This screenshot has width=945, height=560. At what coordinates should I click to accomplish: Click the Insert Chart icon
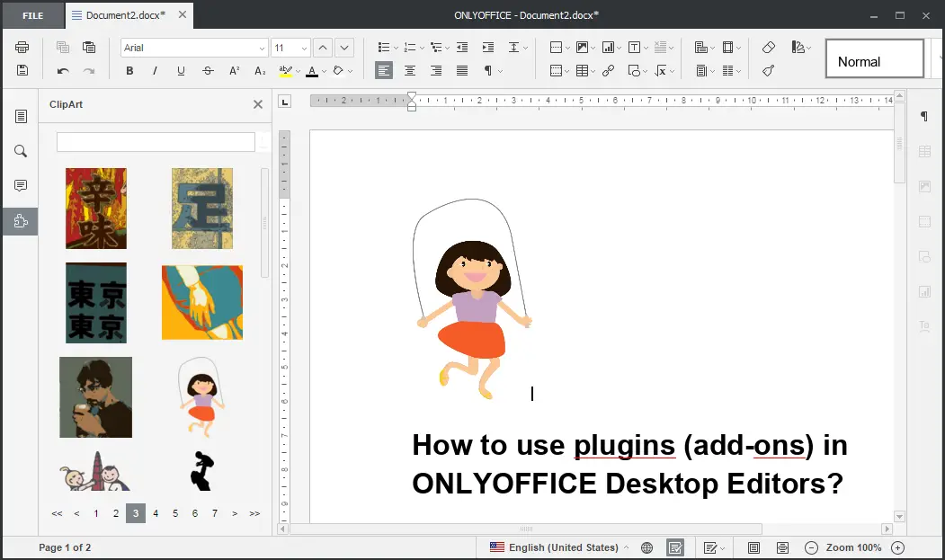tap(608, 47)
